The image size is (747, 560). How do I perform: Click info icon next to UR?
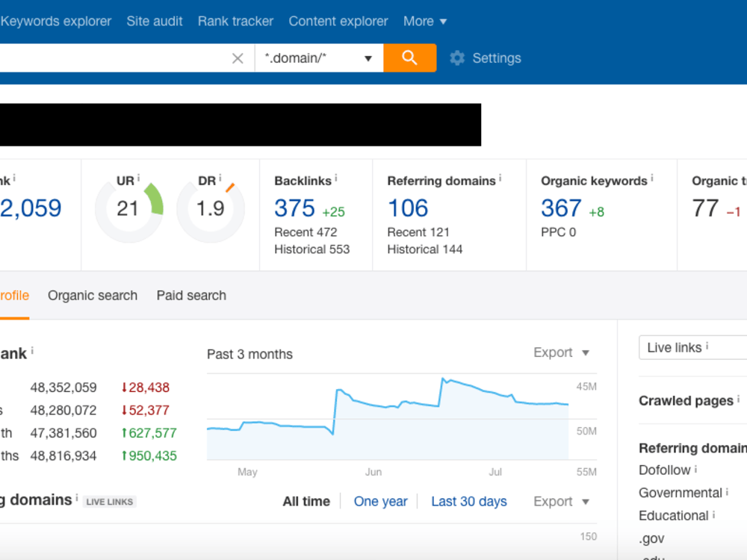pos(139,178)
